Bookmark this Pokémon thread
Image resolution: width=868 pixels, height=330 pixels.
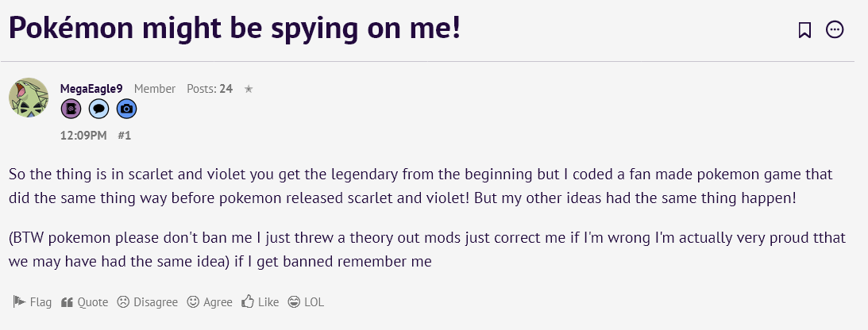tap(804, 30)
